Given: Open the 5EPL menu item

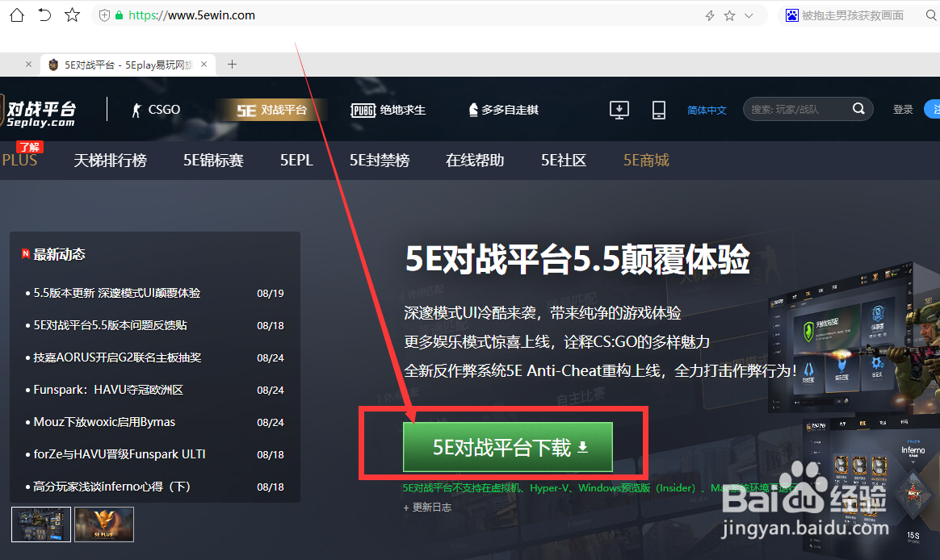Looking at the screenshot, I should (x=296, y=161).
